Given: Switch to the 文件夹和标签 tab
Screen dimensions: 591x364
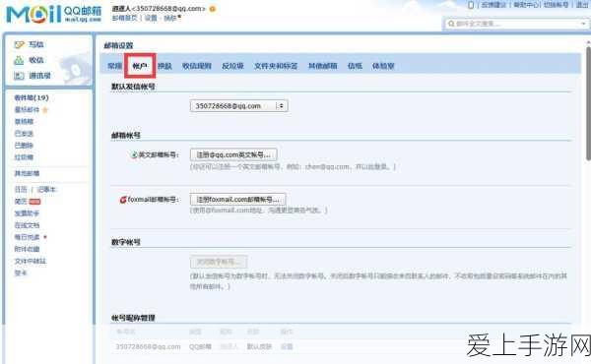Looking at the screenshot, I should point(276,66).
